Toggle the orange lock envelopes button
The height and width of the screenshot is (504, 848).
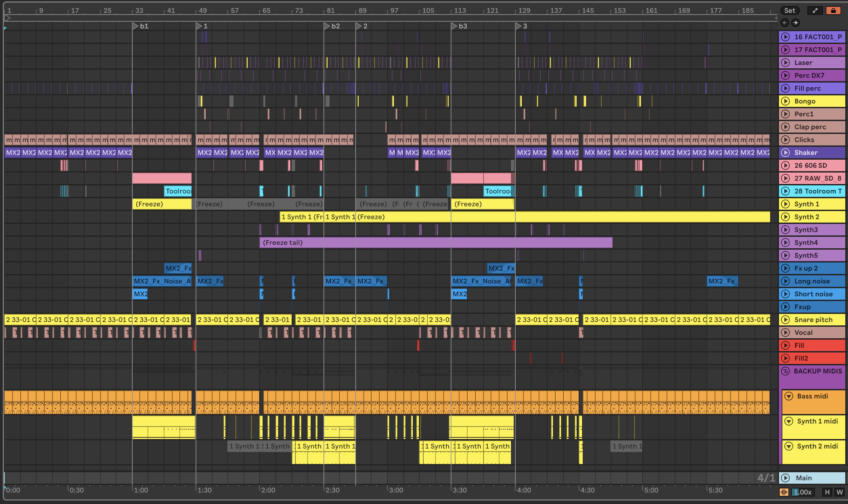(x=833, y=10)
